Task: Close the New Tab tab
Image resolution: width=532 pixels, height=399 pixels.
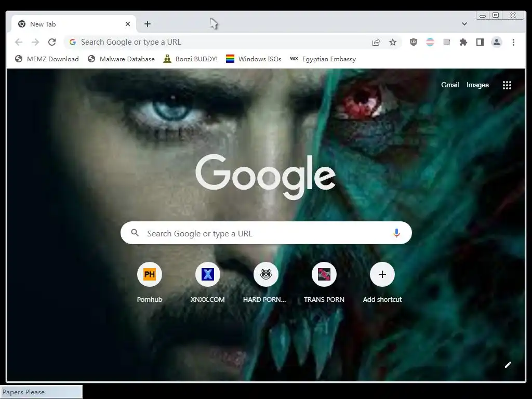Action: click(128, 24)
